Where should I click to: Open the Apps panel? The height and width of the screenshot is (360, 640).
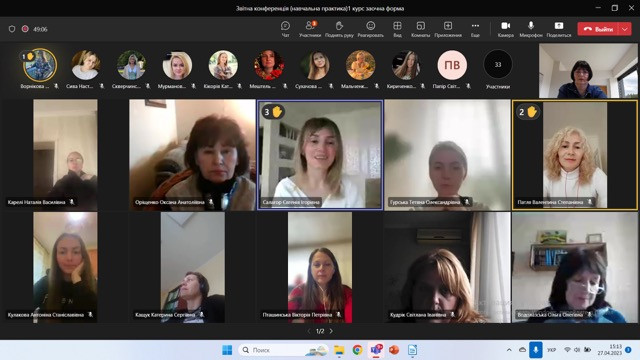pyautogui.click(x=448, y=29)
